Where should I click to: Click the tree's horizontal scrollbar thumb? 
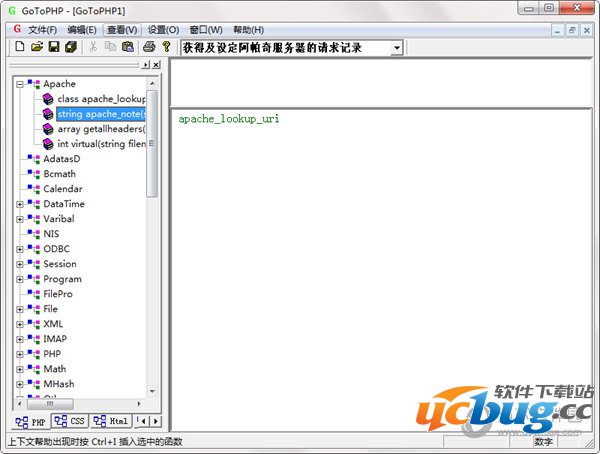click(x=50, y=403)
